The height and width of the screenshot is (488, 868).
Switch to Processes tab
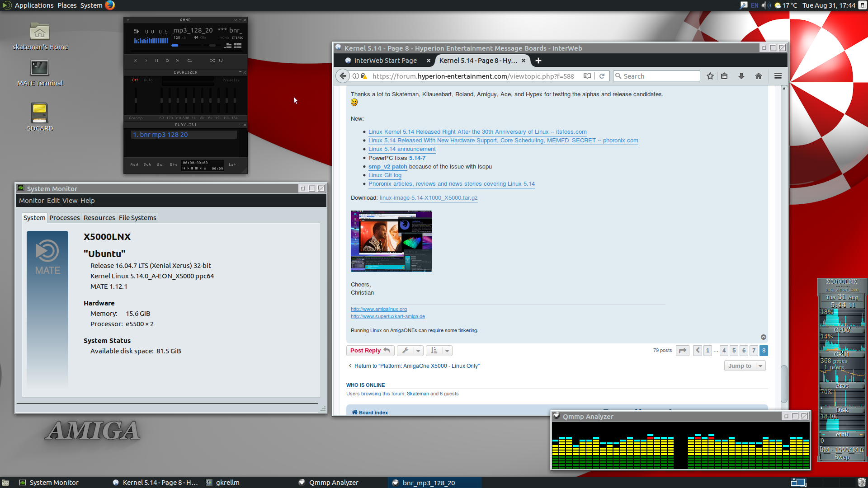65,218
